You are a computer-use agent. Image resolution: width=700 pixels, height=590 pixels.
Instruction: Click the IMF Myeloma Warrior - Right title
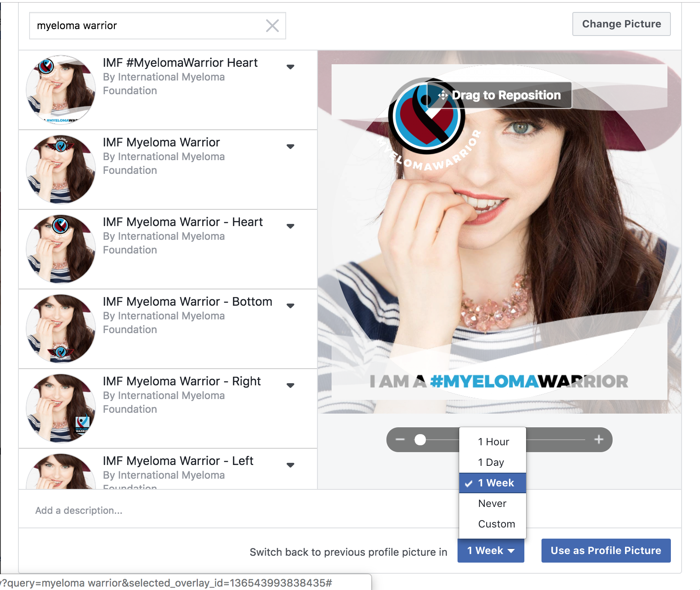tap(182, 381)
